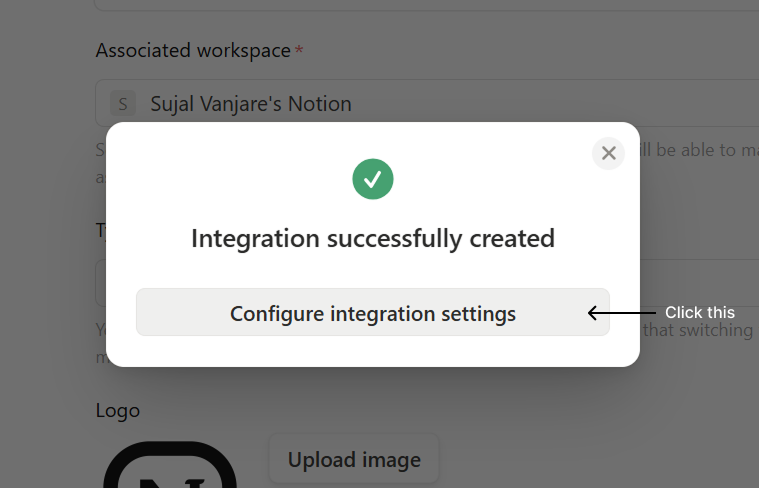This screenshot has width=759, height=488.
Task: Close the success dialog with the X
Action: coord(608,153)
